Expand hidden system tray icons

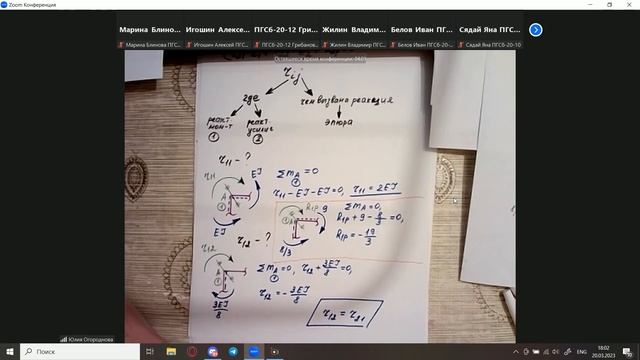point(516,351)
